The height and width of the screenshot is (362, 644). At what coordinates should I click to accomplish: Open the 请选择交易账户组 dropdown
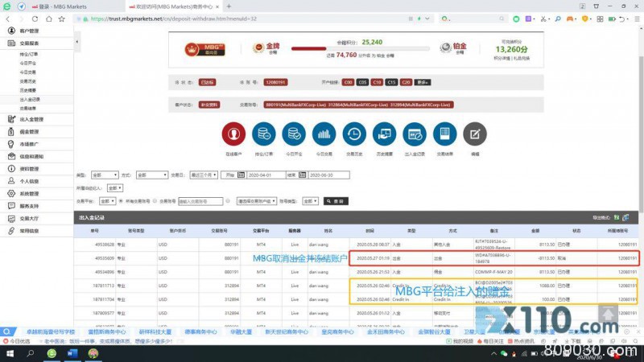(x=256, y=201)
